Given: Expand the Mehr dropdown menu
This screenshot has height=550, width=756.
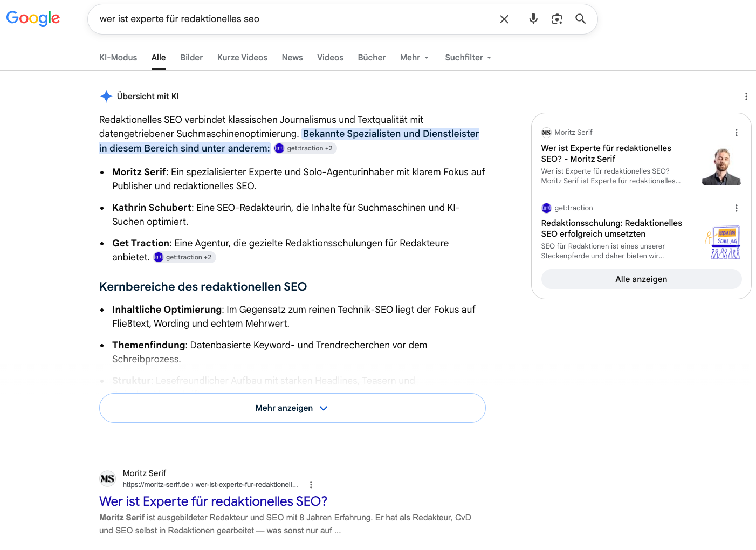Looking at the screenshot, I should click(x=414, y=57).
